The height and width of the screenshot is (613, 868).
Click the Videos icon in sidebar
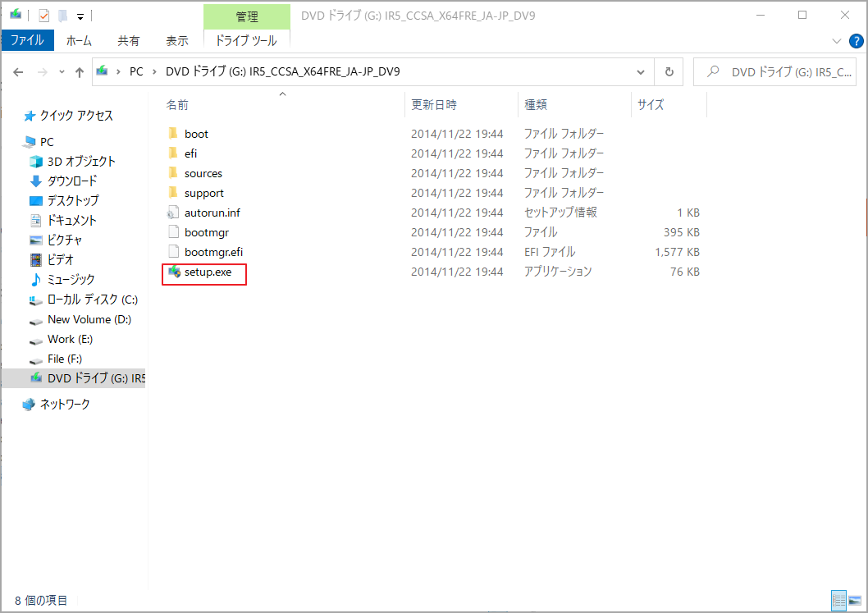tap(36, 259)
